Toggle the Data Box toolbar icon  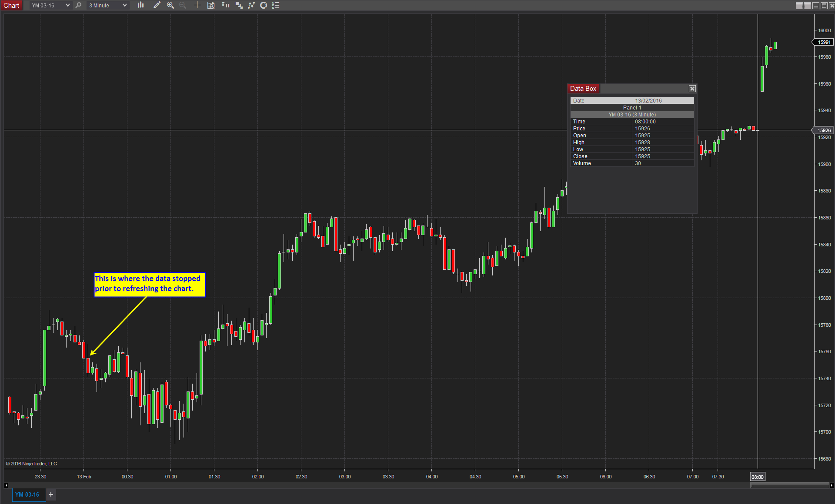211,5
